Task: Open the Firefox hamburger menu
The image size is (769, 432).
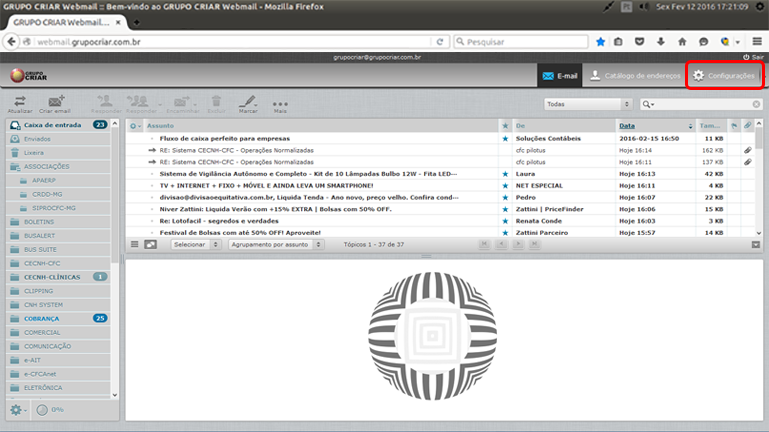Action: (x=757, y=42)
